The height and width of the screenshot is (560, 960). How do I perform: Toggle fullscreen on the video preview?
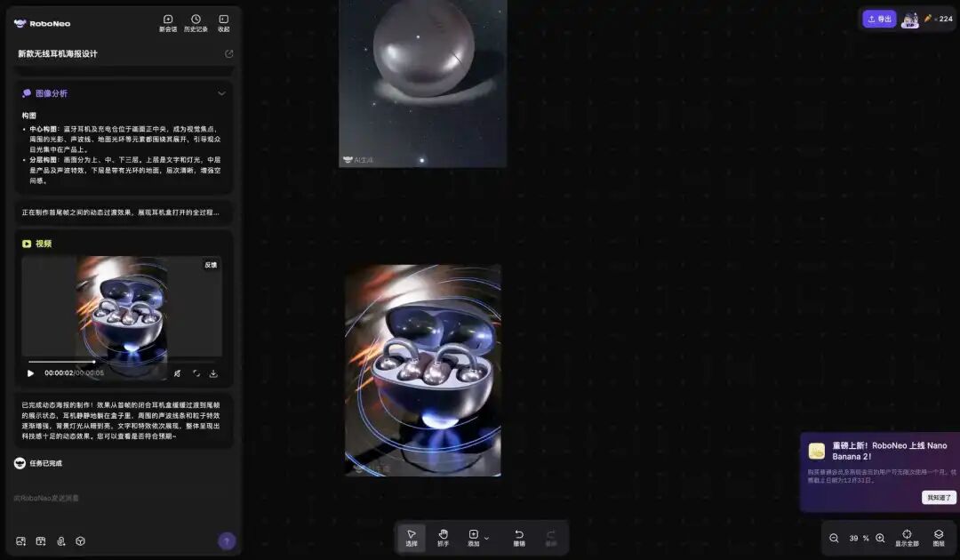click(x=196, y=373)
